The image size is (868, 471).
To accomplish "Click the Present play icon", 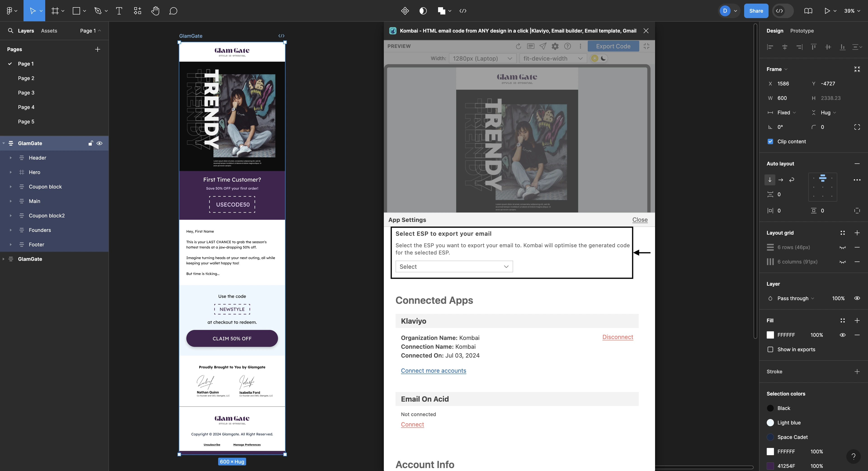I will [x=827, y=11].
